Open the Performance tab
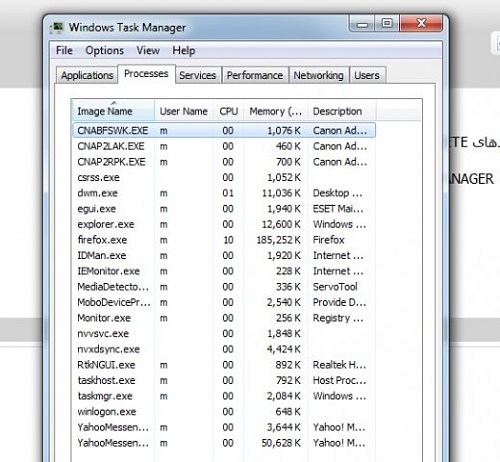This screenshot has height=462, width=500. pyautogui.click(x=255, y=75)
